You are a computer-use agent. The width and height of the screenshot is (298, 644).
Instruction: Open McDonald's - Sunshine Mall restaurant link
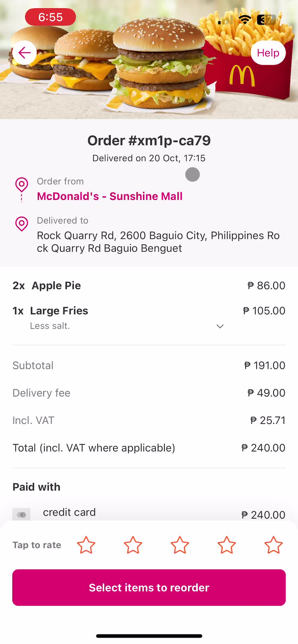point(110,196)
